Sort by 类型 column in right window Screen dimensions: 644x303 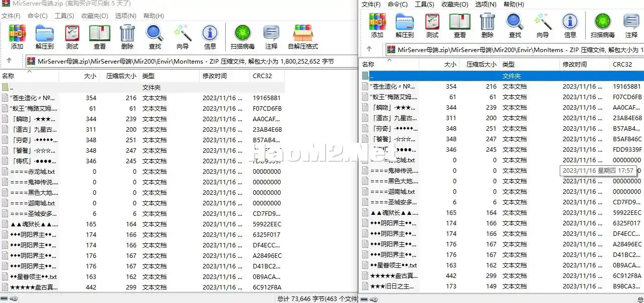click(530, 65)
